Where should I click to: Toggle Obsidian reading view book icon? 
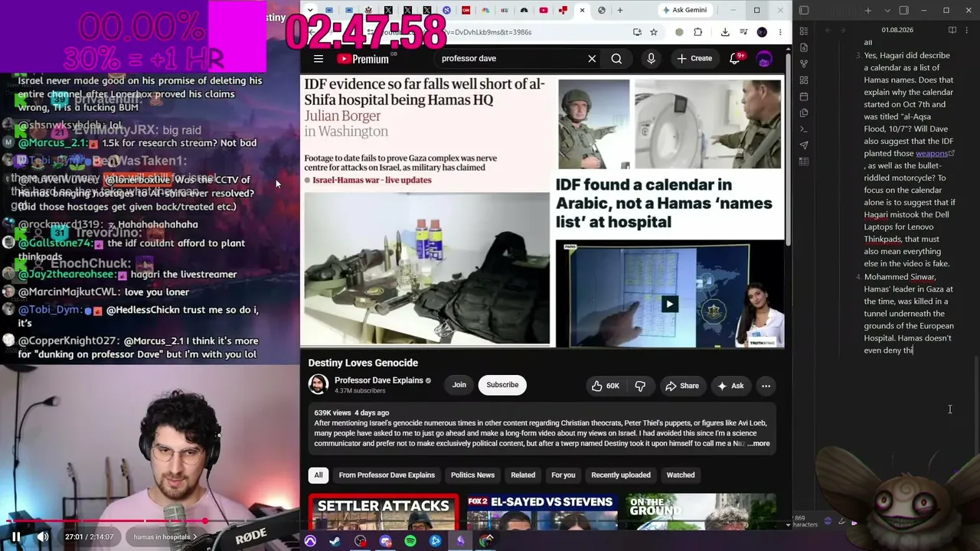coord(952,30)
